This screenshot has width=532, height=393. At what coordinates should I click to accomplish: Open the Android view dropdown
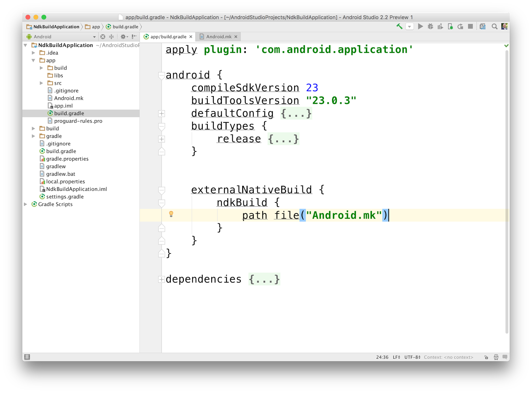pyautogui.click(x=94, y=37)
